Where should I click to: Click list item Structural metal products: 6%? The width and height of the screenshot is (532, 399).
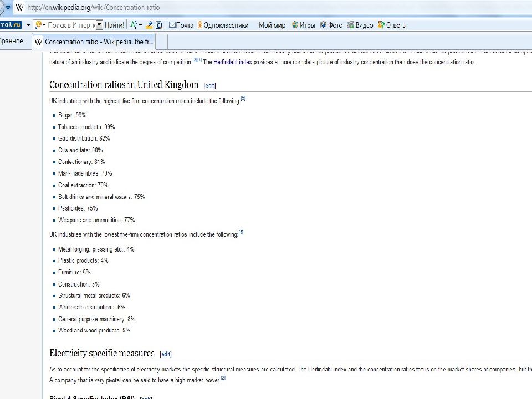click(94, 295)
